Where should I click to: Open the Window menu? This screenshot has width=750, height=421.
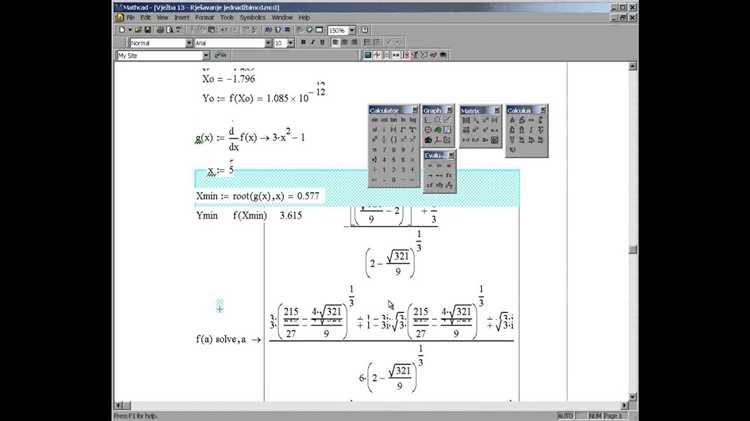(x=282, y=18)
